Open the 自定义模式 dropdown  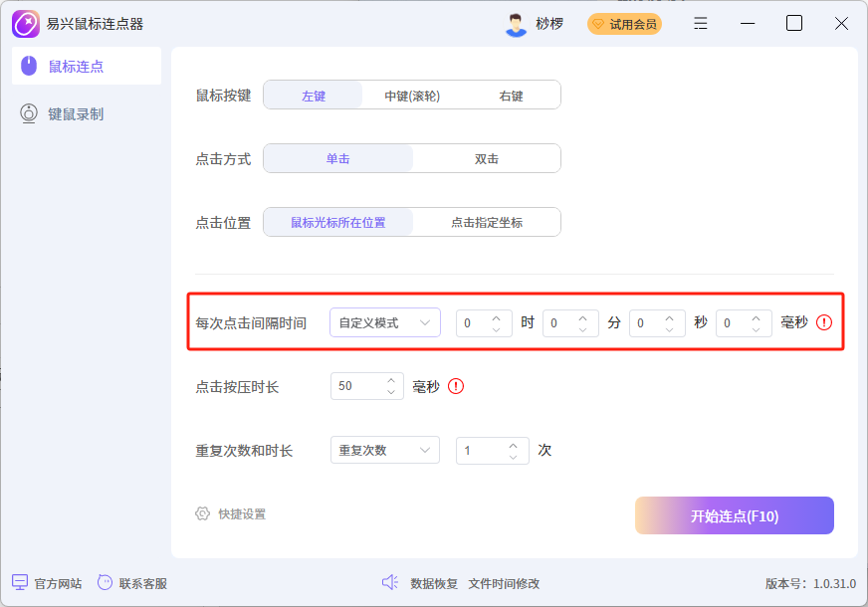pos(384,321)
